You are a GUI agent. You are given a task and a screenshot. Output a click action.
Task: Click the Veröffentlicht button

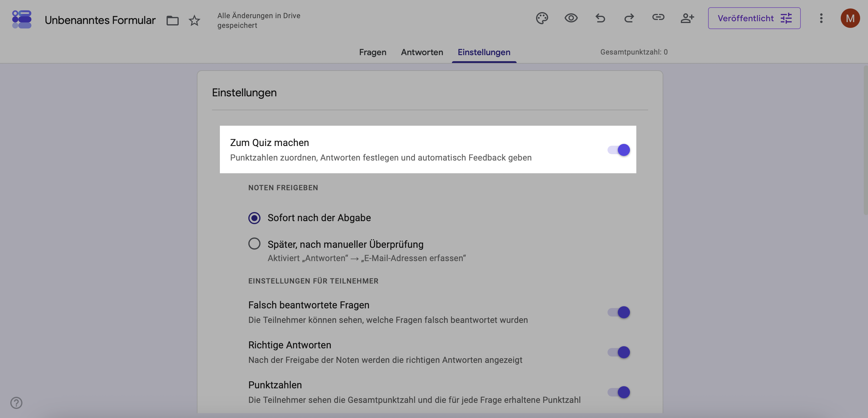[754, 18]
